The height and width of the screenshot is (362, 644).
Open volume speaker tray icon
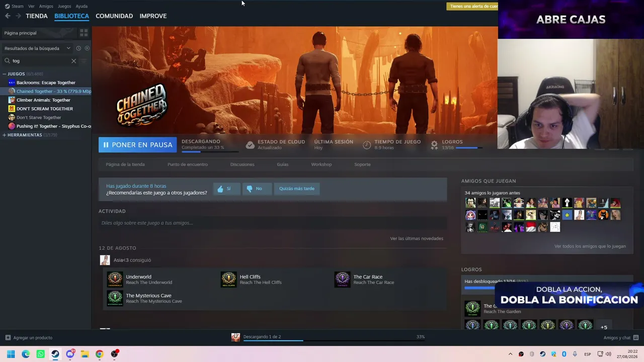pos(608,354)
